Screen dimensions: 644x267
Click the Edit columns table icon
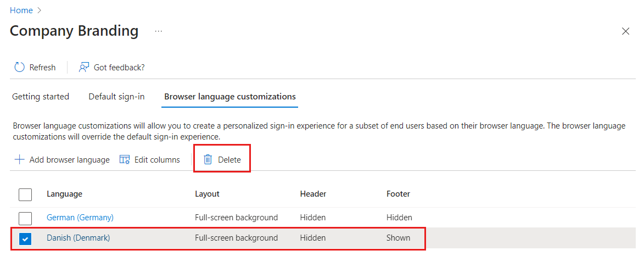click(x=125, y=160)
